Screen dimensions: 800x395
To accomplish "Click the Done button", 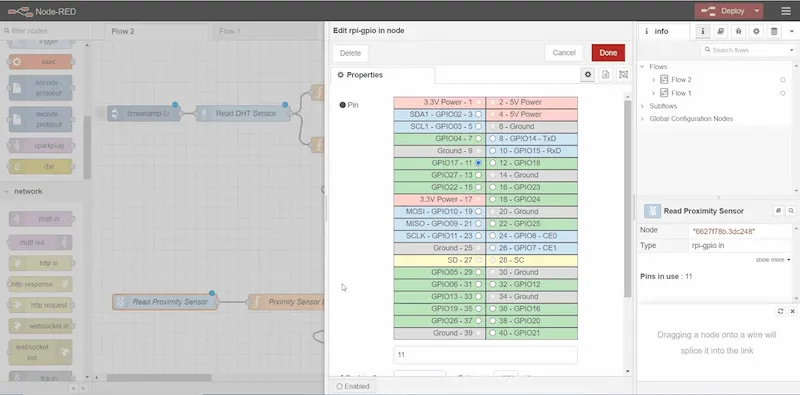I will point(608,53).
